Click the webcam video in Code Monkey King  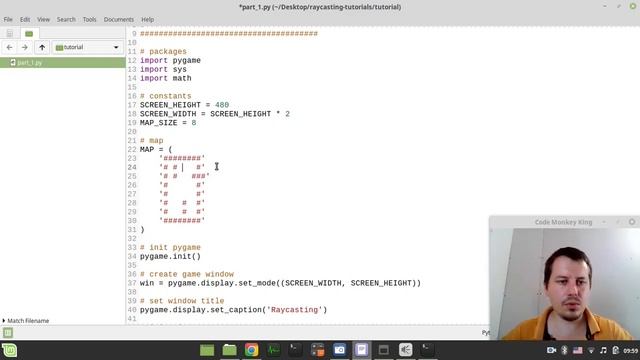point(564,284)
